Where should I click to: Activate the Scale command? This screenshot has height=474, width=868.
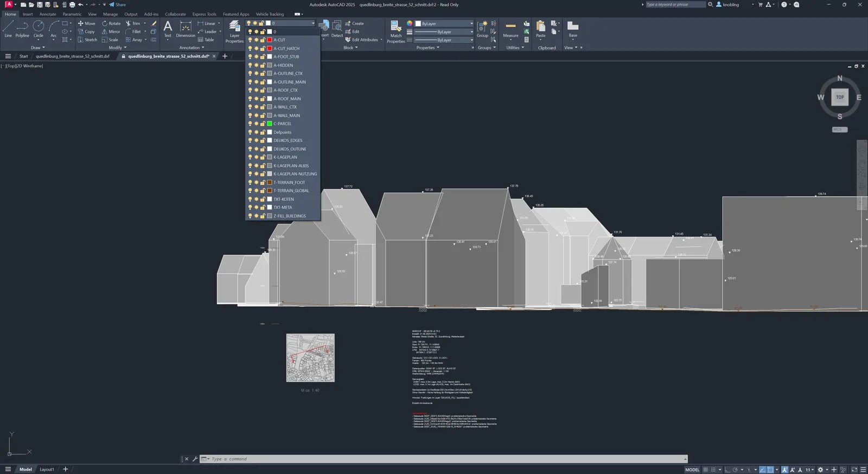coord(110,40)
